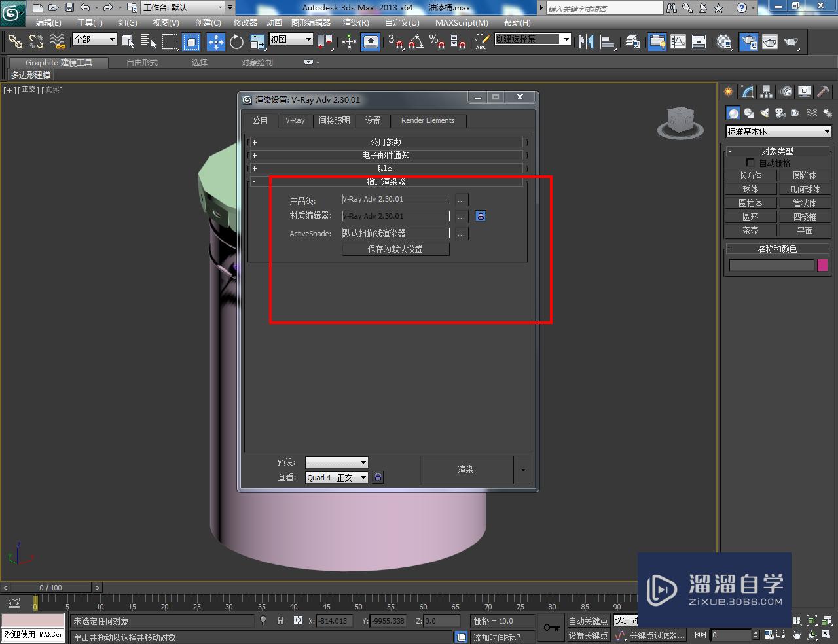Image resolution: width=838 pixels, height=644 pixels.
Task: Toggle Window/Crossing selection mode
Action: pos(191,42)
